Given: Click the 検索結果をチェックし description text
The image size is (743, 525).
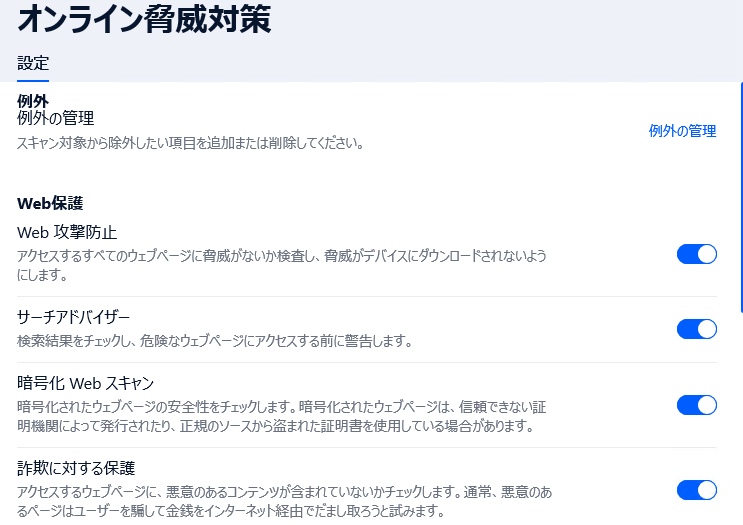Looking at the screenshot, I should click(215, 341).
